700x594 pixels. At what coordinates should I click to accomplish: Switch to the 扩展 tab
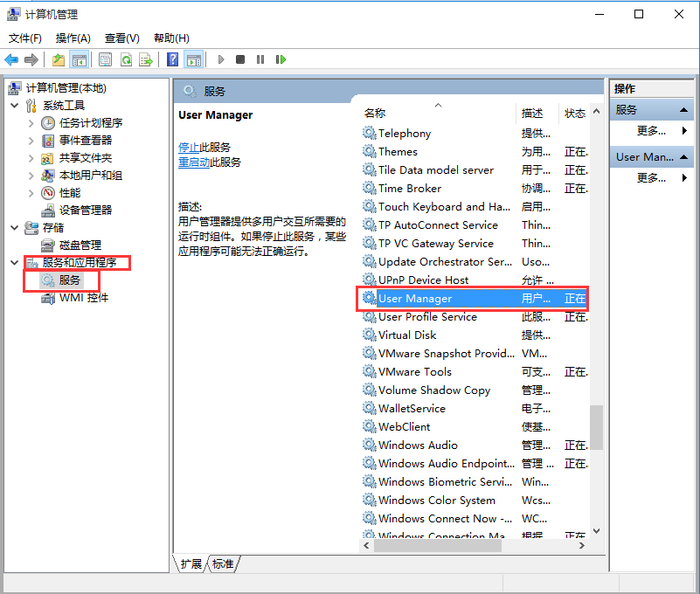click(191, 563)
